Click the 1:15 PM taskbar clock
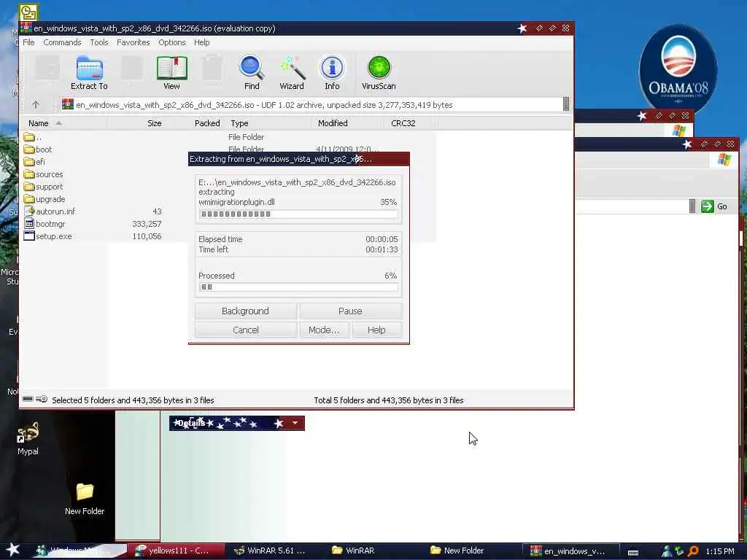The image size is (747, 560). (x=720, y=551)
